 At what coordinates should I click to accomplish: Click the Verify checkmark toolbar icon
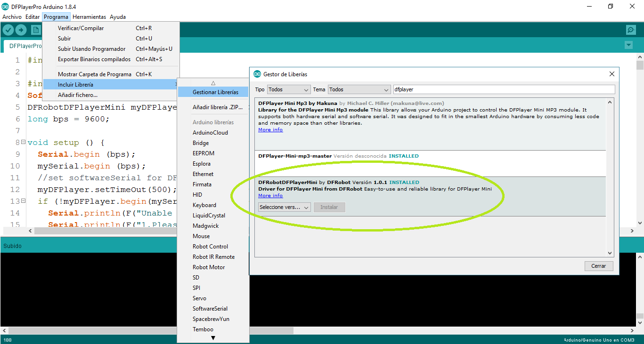(x=8, y=30)
